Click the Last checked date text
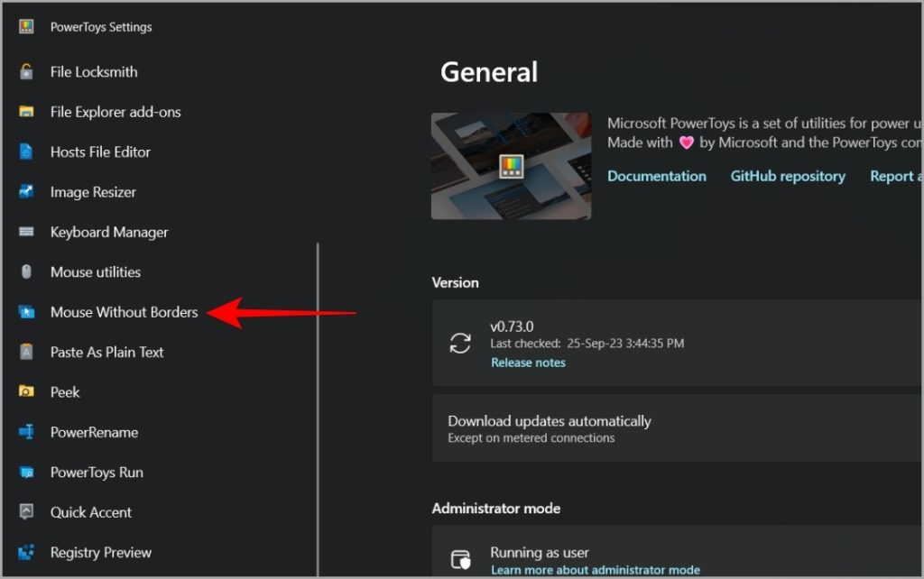 [587, 344]
